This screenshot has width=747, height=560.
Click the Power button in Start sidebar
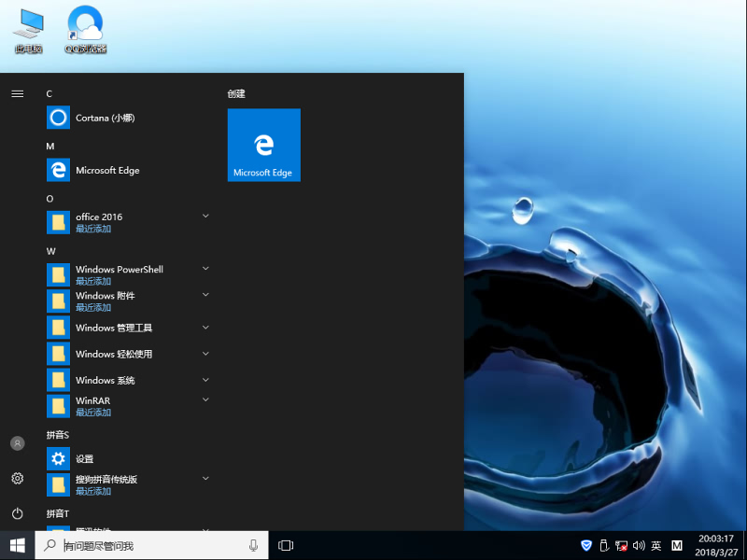tap(17, 513)
